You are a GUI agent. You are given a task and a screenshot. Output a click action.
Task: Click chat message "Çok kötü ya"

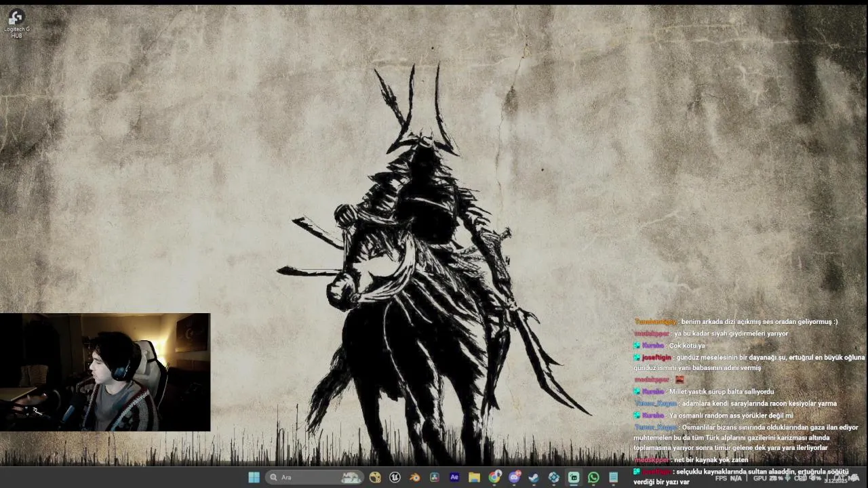tap(687, 346)
